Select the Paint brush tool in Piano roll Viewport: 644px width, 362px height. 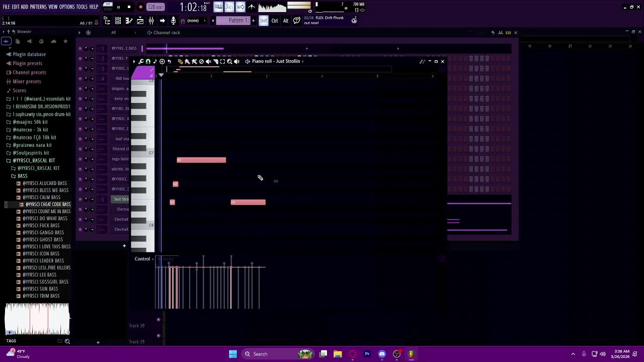[187, 61]
